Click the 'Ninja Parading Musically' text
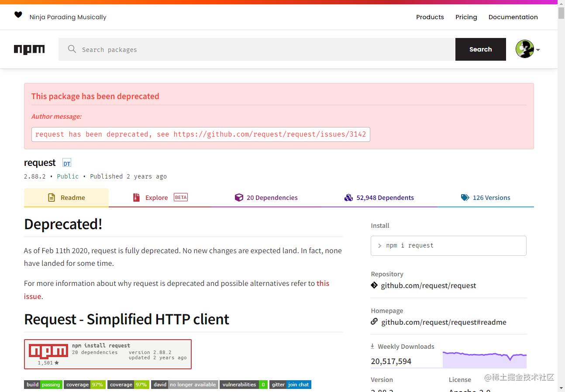 tap(68, 17)
